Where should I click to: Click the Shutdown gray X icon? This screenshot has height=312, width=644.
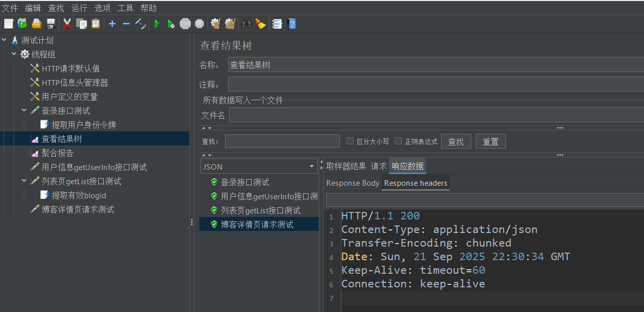[x=199, y=24]
